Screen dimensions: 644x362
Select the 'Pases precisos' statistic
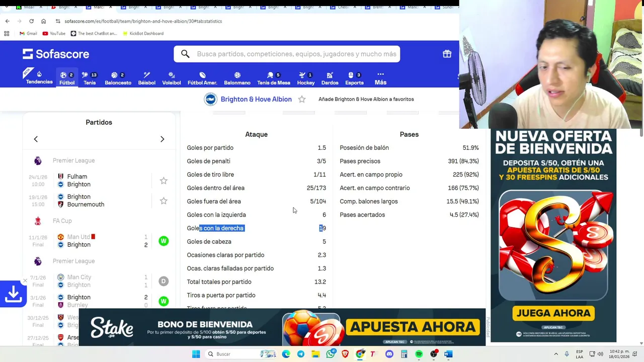click(409, 161)
